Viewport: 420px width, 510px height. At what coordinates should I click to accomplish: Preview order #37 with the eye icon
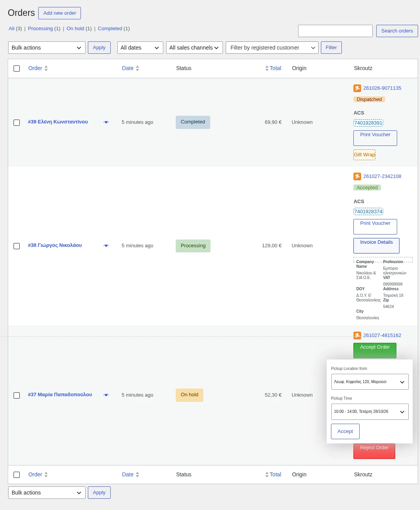[106, 395]
